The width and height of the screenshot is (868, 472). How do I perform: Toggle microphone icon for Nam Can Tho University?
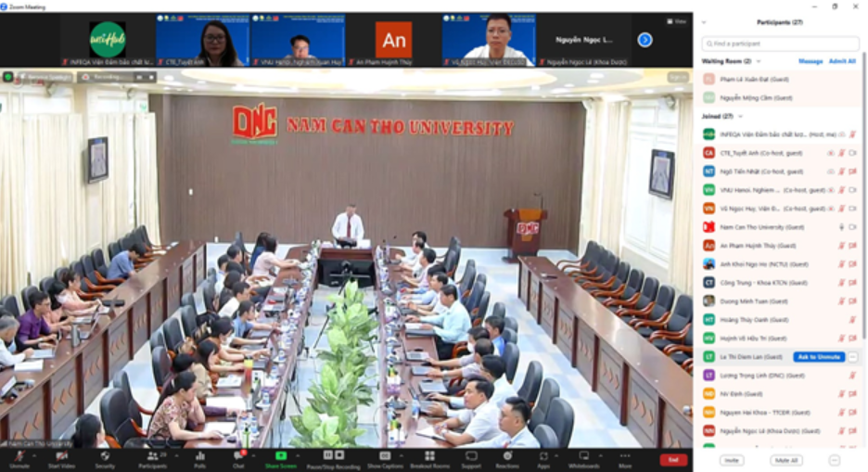click(x=841, y=227)
